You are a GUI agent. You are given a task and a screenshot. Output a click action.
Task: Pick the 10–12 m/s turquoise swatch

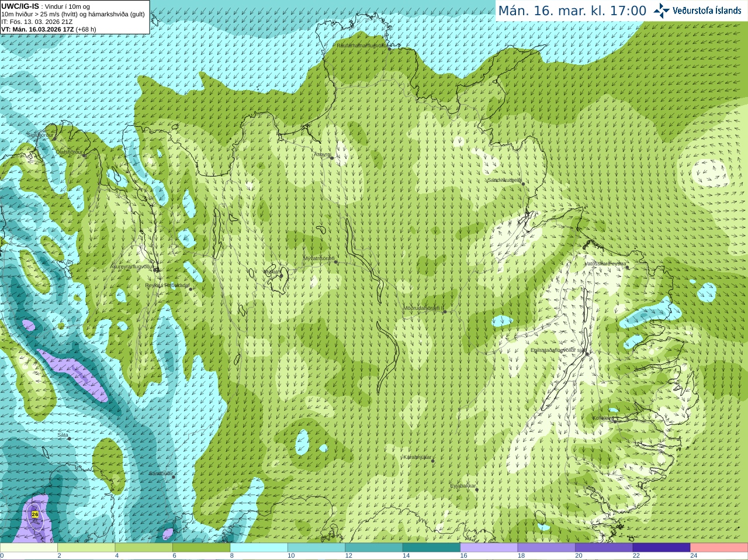click(316, 548)
